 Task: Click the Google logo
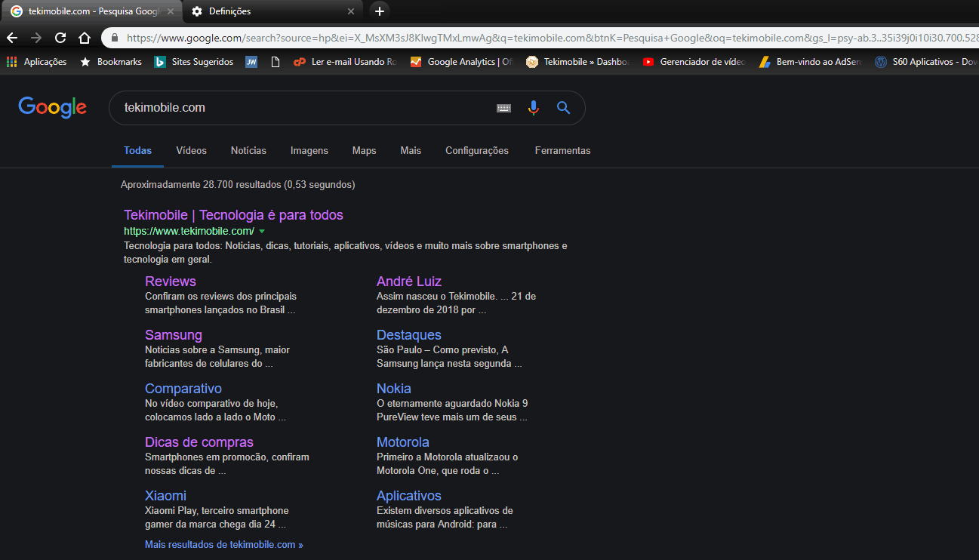pyautogui.click(x=53, y=108)
